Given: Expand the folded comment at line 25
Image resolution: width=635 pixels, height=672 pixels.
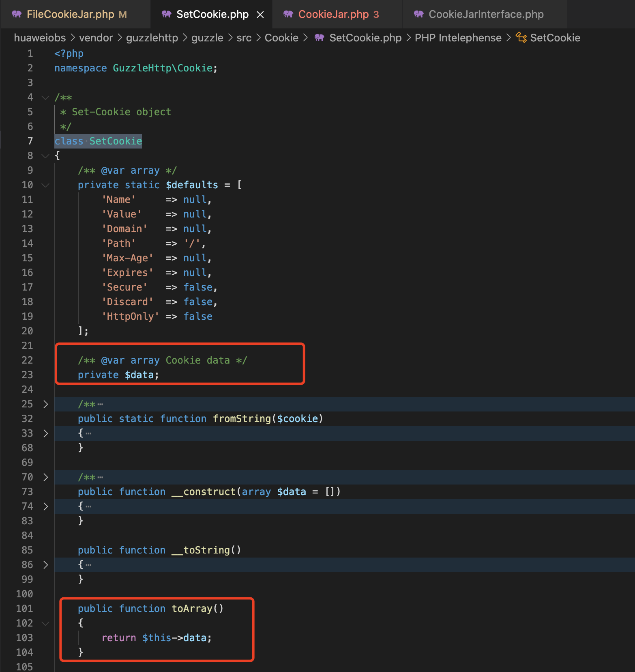Looking at the screenshot, I should (45, 404).
